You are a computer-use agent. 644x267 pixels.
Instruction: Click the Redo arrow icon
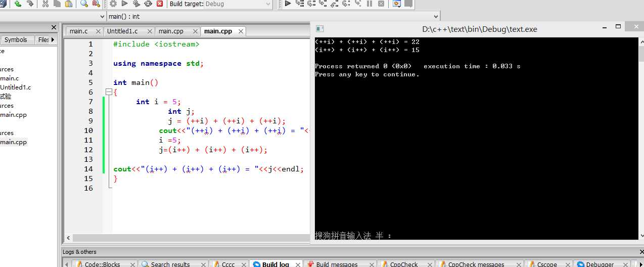tap(30, 4)
